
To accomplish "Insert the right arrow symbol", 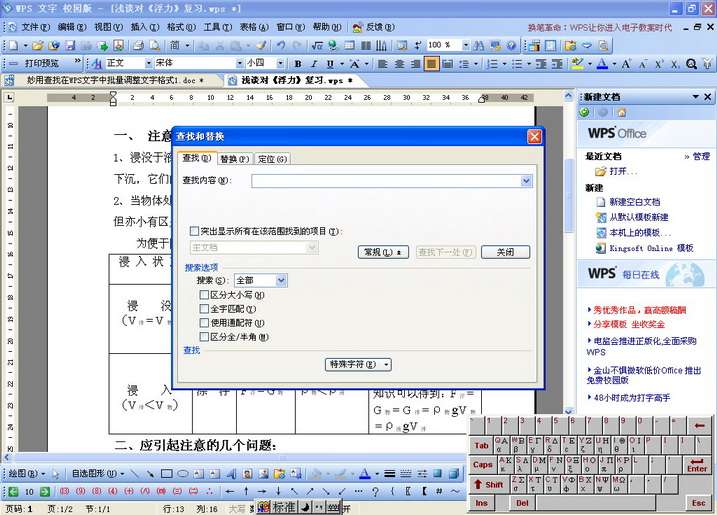I will click(x=262, y=492).
